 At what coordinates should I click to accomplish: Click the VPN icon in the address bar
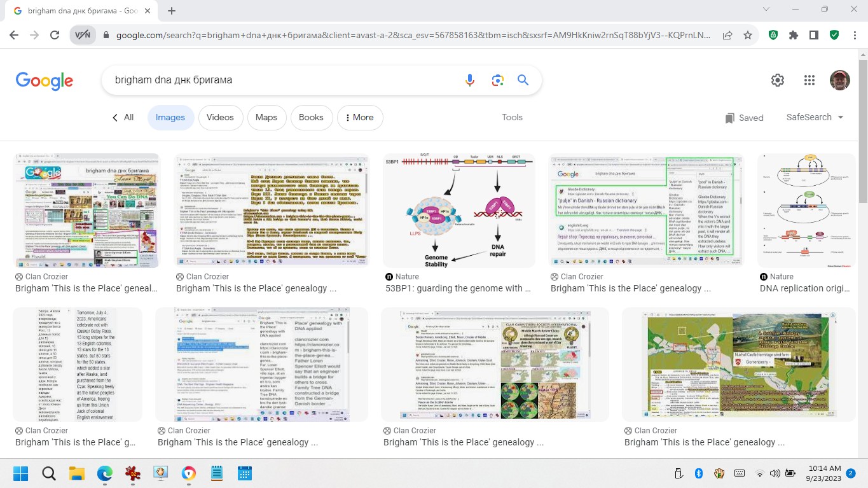tap(82, 36)
